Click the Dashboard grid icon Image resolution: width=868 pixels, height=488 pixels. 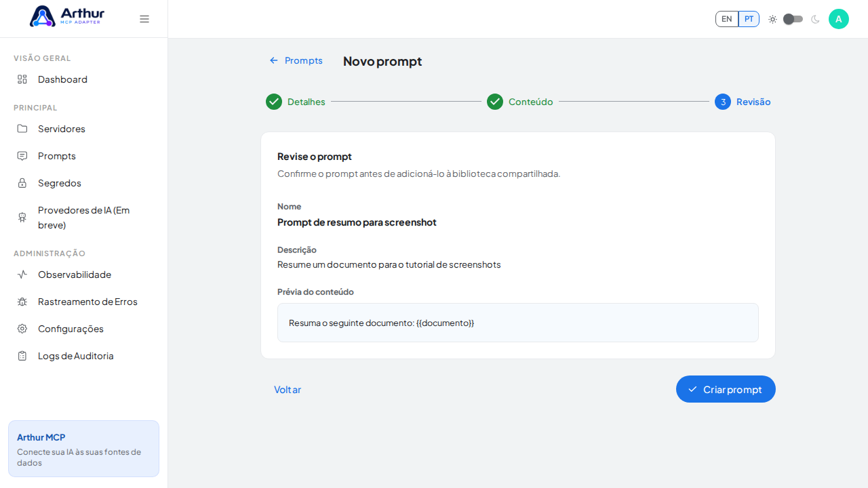(x=22, y=79)
